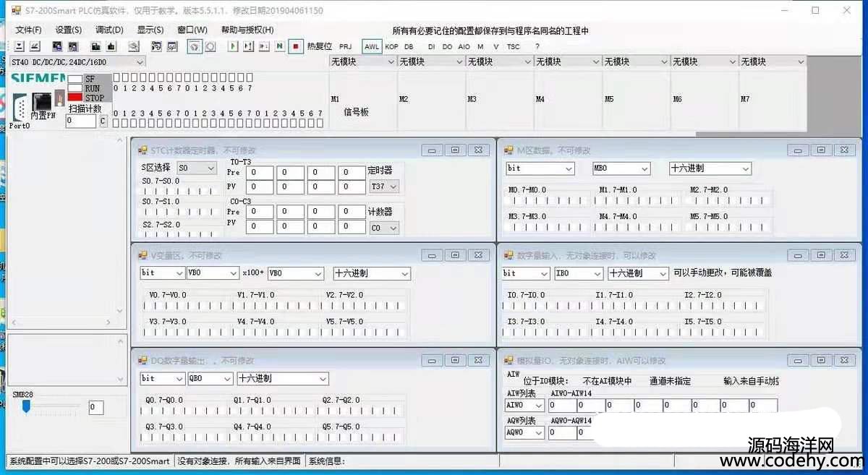Select the KOP view button

tap(391, 47)
